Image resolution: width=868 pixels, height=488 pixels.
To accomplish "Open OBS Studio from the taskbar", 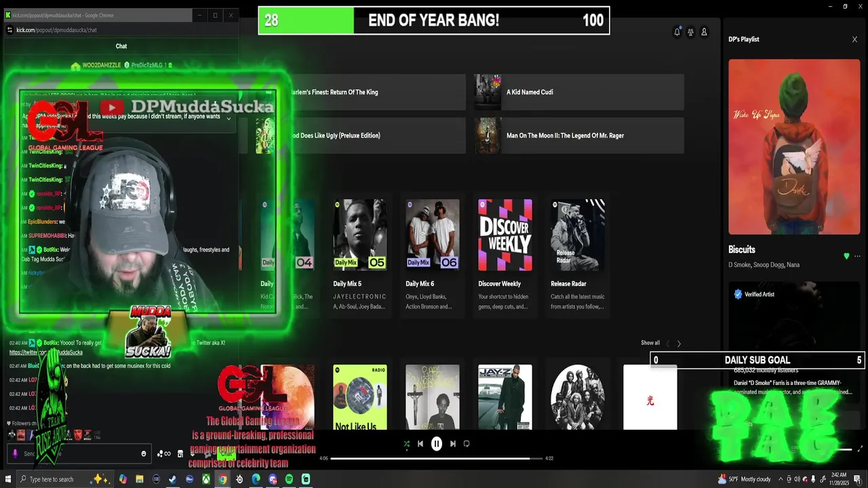I will (239, 479).
